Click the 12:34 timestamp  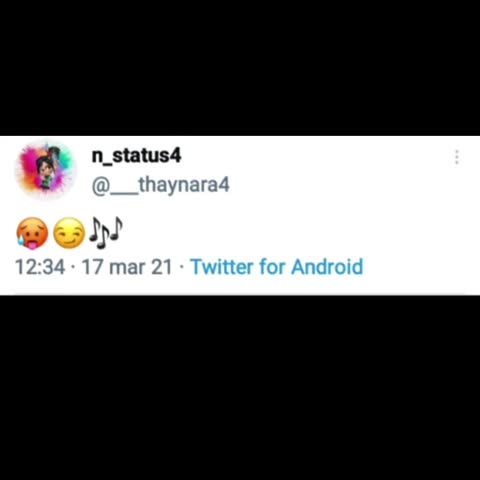click(40, 267)
